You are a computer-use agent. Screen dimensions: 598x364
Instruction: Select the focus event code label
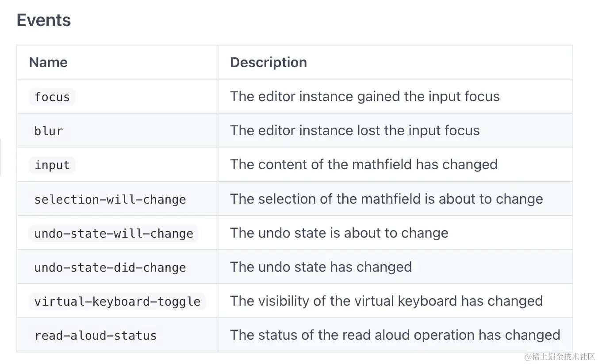click(52, 97)
